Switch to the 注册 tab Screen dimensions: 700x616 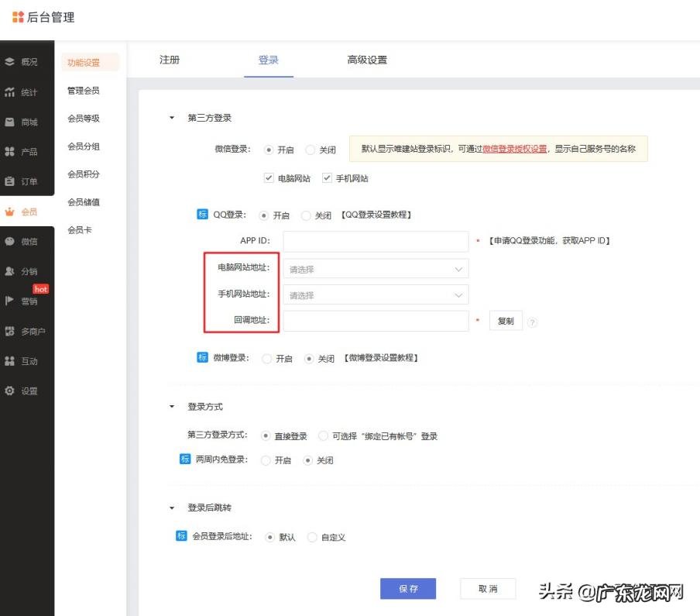click(x=170, y=59)
